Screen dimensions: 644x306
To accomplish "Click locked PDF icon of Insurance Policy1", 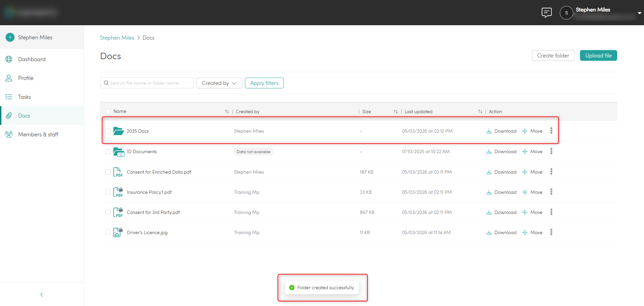I will pyautogui.click(x=118, y=192).
